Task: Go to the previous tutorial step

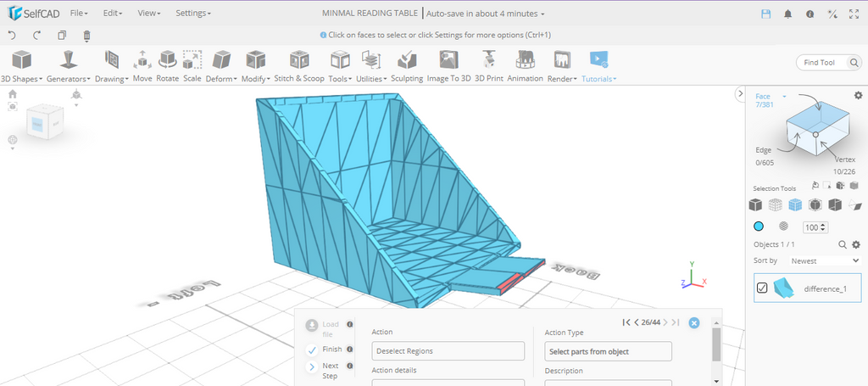Action: 637,322
